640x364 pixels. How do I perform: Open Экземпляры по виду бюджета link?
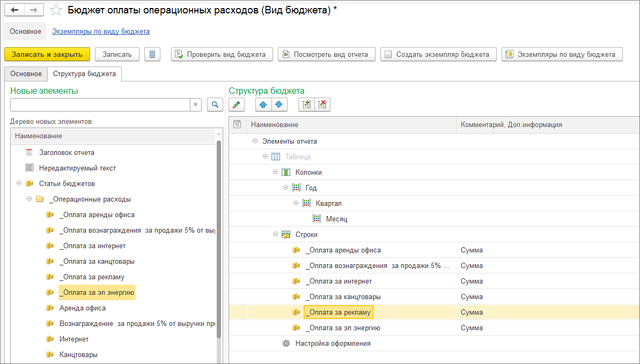click(101, 32)
